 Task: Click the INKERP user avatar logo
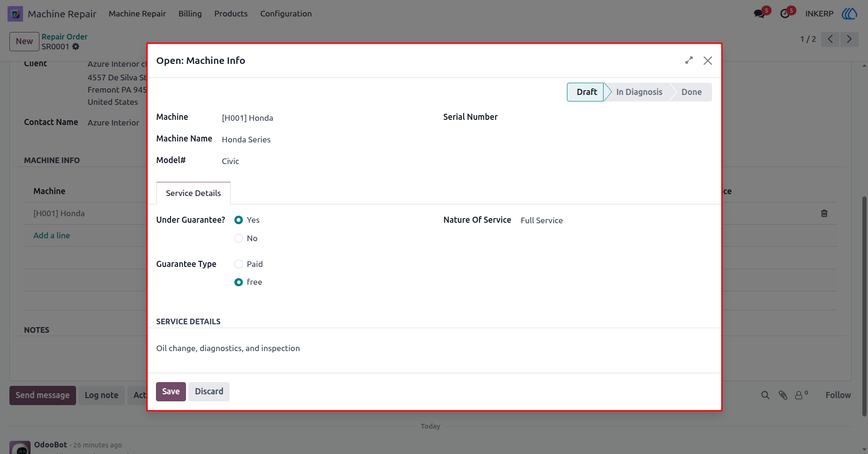click(x=849, y=14)
